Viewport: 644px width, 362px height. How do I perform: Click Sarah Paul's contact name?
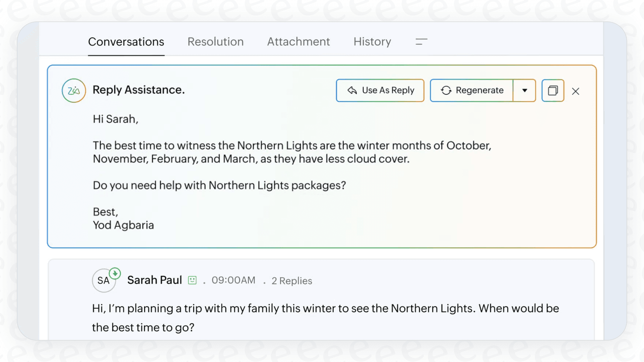(154, 280)
